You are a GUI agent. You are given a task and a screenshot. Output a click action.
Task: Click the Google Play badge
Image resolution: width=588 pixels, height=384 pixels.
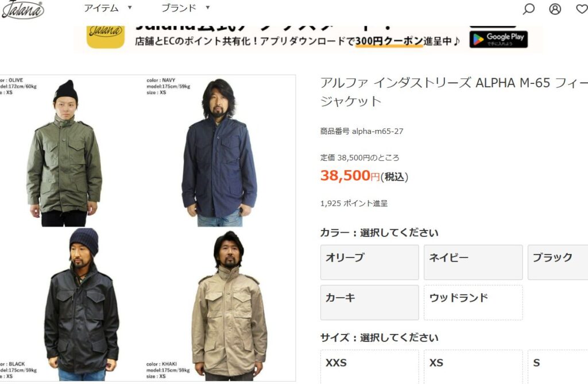tap(498, 39)
